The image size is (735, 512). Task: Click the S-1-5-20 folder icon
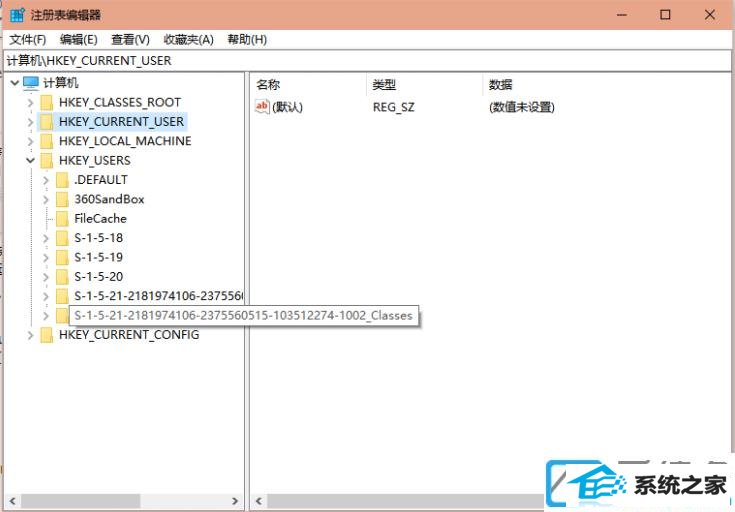(62, 277)
